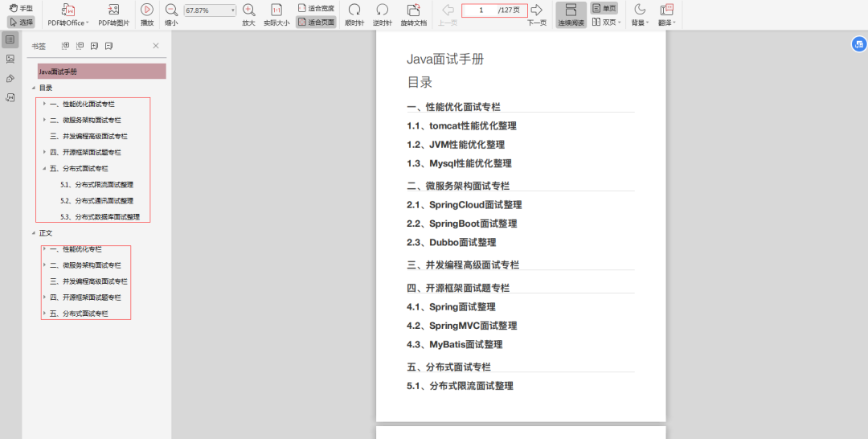Select 三、并发编程高级面试专栏 under 目录
868x439 pixels.
pyautogui.click(x=88, y=136)
